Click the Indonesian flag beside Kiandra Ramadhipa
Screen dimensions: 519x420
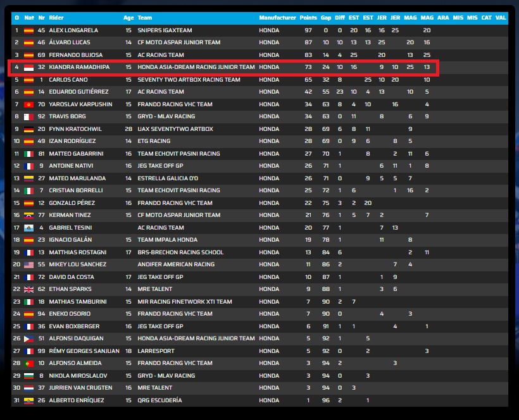pos(28,68)
